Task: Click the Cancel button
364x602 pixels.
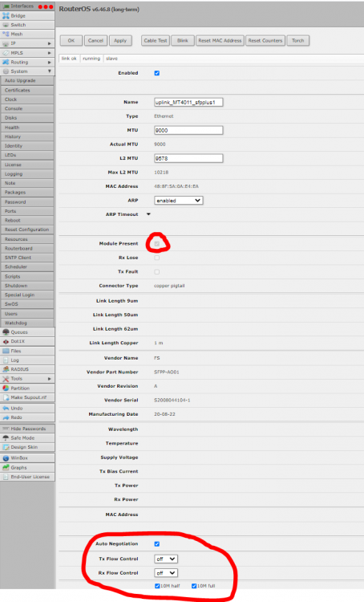Action: [95, 41]
